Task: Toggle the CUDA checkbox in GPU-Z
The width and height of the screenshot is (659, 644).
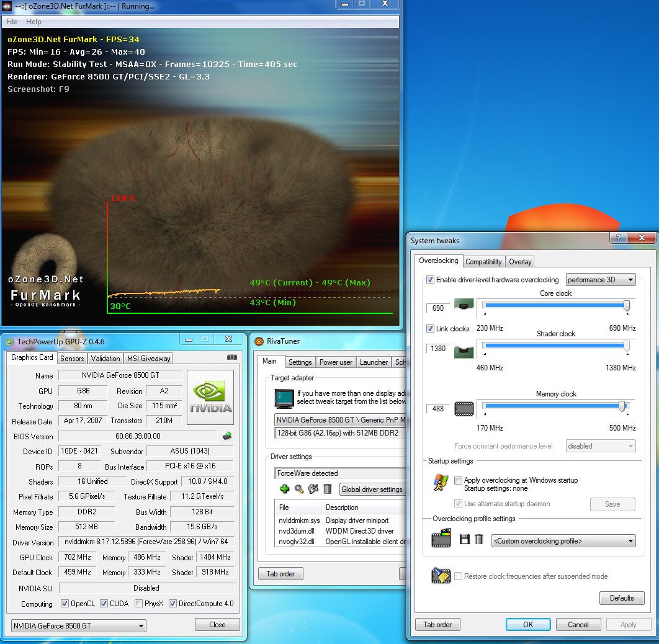Action: click(104, 603)
